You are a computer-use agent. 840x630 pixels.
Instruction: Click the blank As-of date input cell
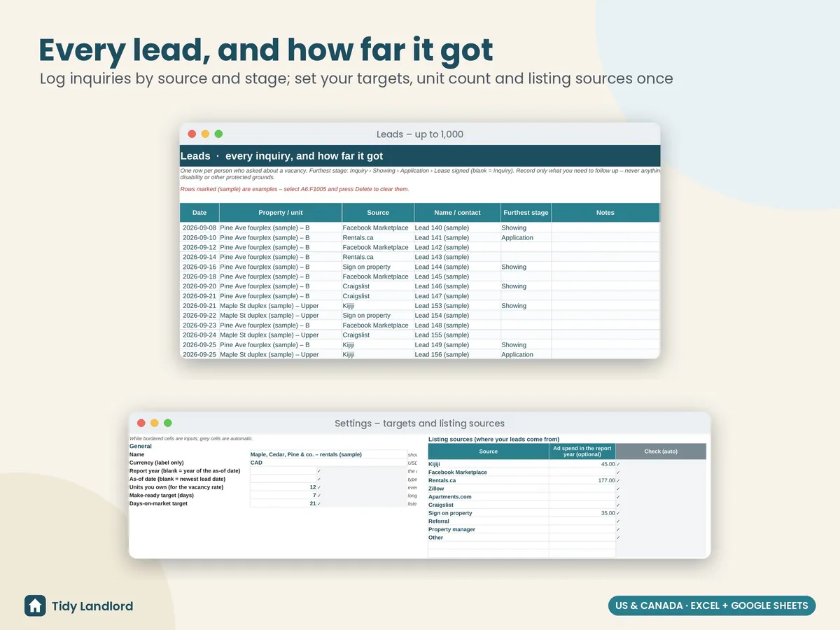coord(283,479)
